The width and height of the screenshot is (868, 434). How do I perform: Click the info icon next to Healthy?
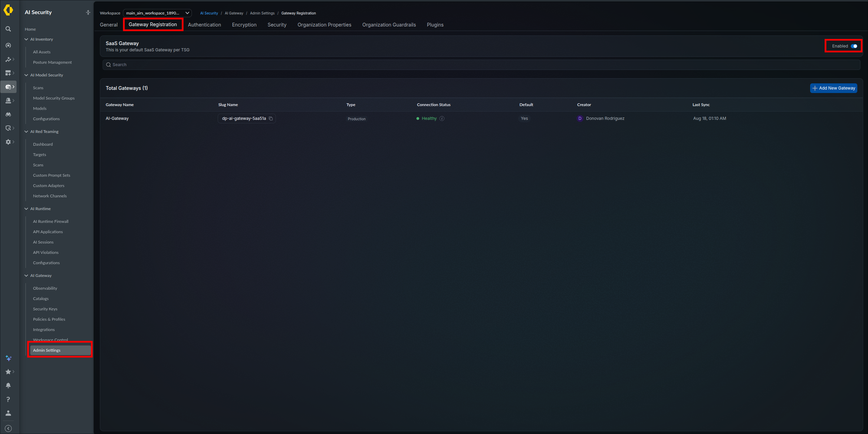tap(442, 118)
